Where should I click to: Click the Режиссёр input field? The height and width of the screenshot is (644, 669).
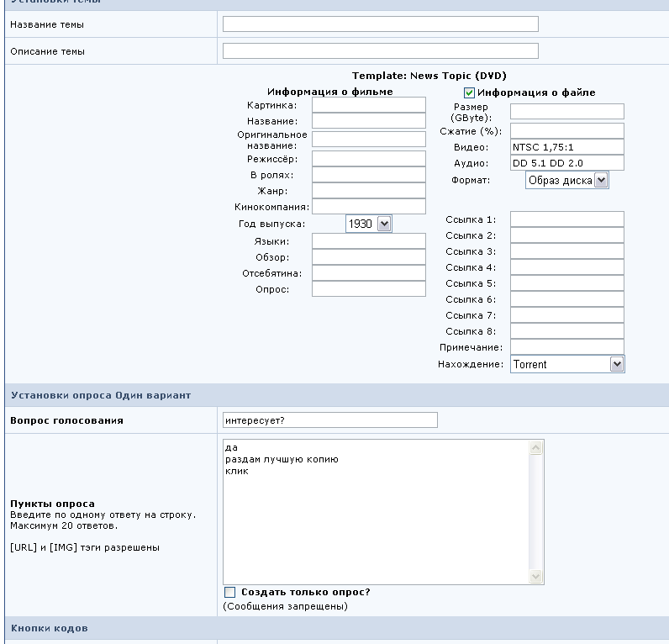[369, 159]
